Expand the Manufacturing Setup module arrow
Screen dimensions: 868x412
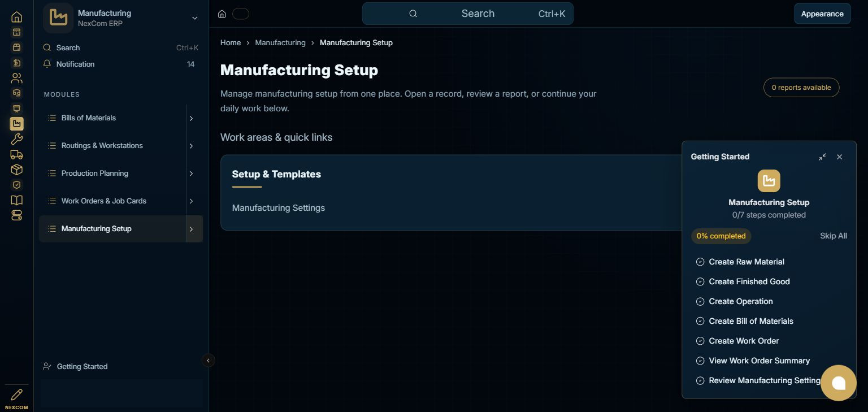point(191,229)
